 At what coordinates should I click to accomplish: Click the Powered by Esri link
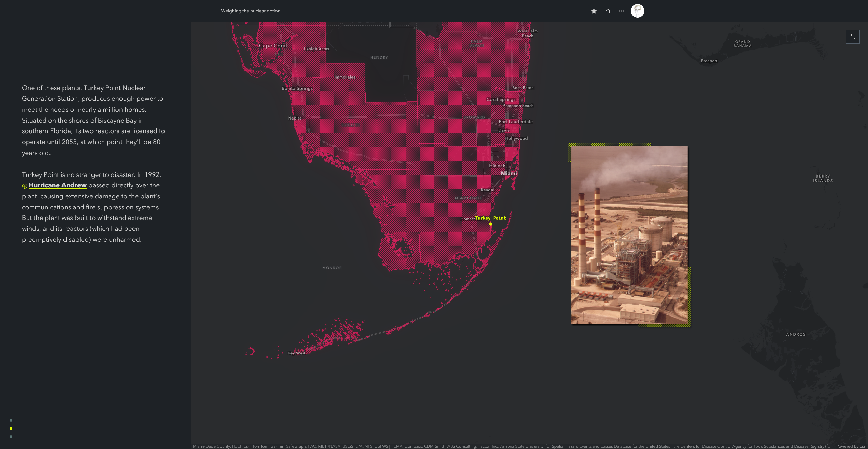coord(851,446)
